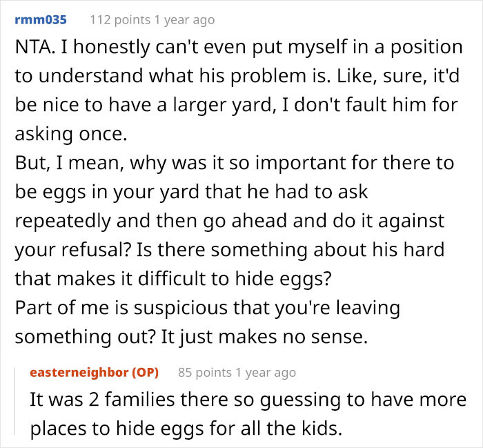Image resolution: width=483 pixels, height=448 pixels.
Task: Click the 112 points score label
Action: (x=120, y=20)
